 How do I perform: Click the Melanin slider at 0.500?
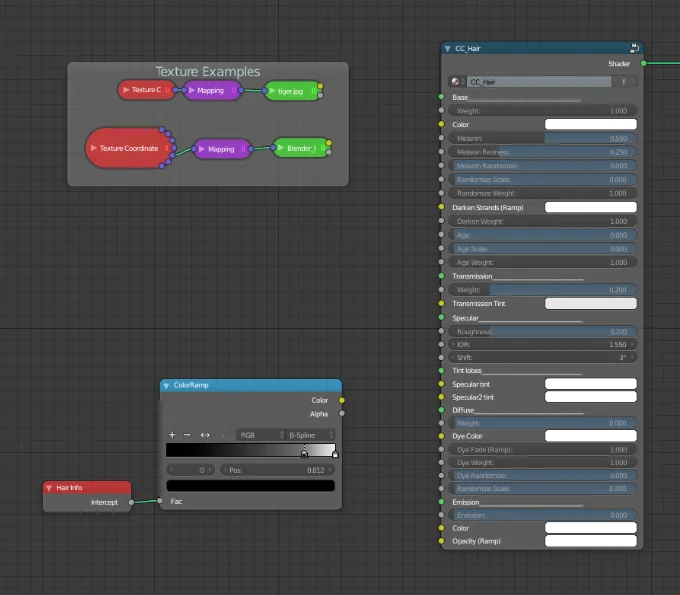(542, 138)
